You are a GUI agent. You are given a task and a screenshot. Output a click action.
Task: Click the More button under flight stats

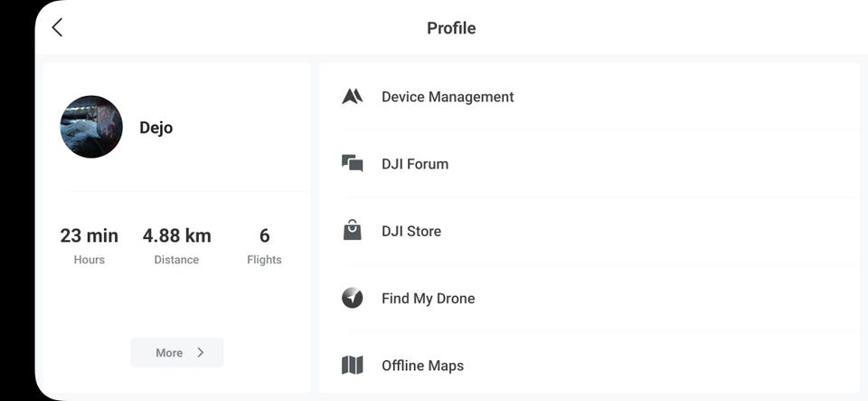[x=177, y=352]
